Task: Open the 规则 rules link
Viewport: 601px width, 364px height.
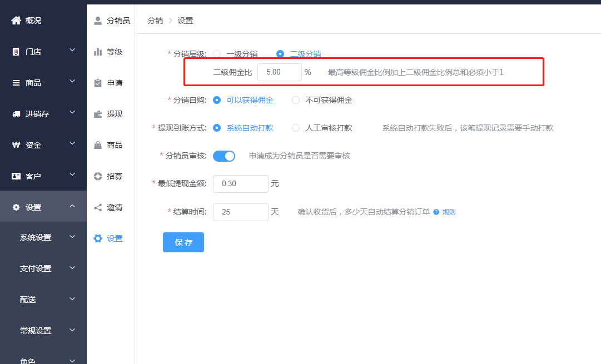Action: click(x=449, y=212)
